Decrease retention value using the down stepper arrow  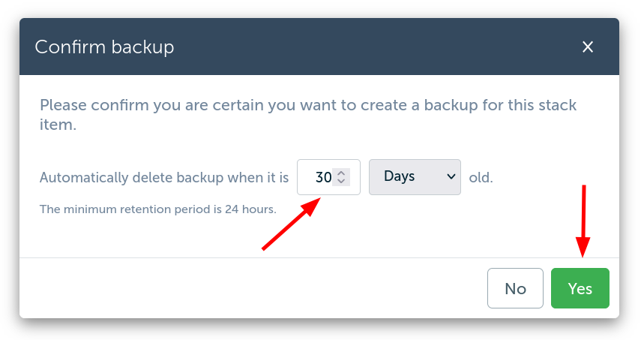coord(341,182)
